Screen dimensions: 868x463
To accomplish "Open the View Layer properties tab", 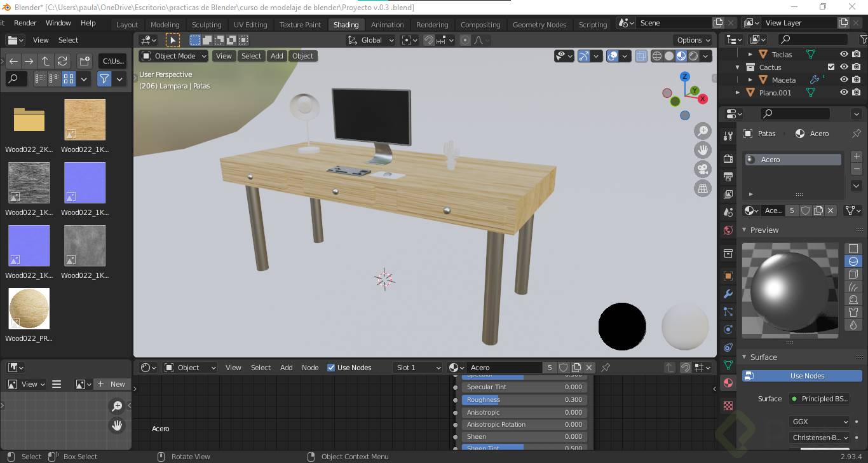I will [x=728, y=194].
